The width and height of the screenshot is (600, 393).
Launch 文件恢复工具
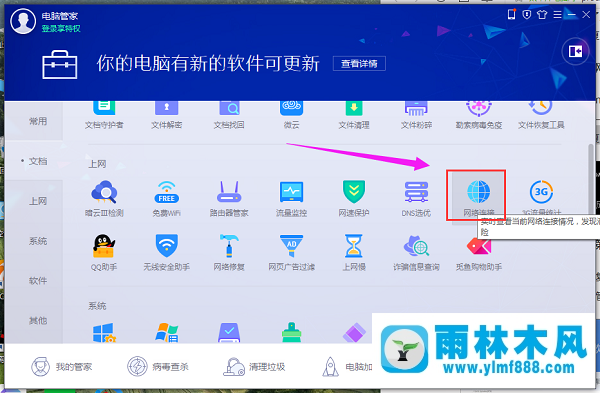[x=541, y=115]
